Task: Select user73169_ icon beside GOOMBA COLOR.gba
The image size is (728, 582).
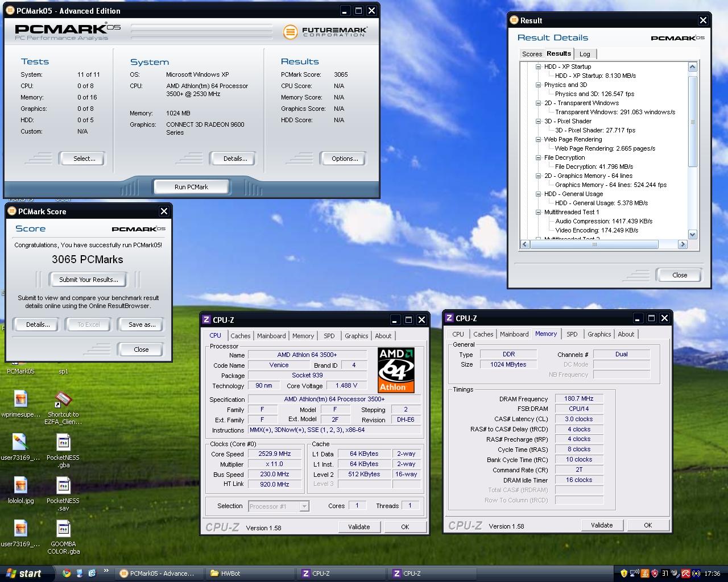Action: point(20,534)
